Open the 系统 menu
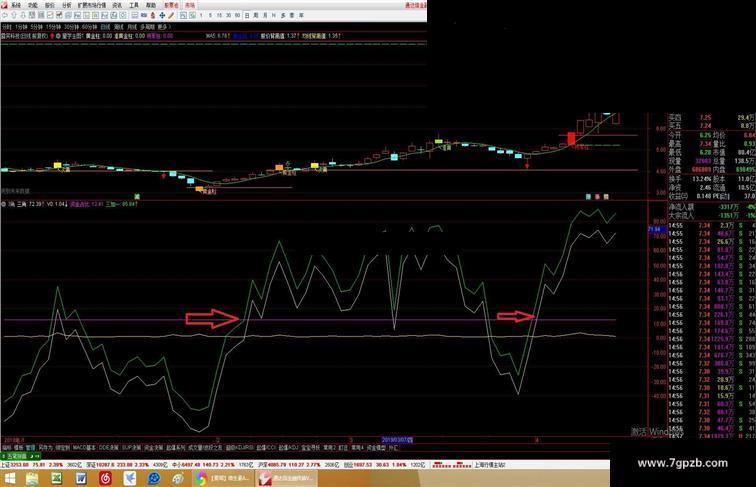 tap(16, 5)
